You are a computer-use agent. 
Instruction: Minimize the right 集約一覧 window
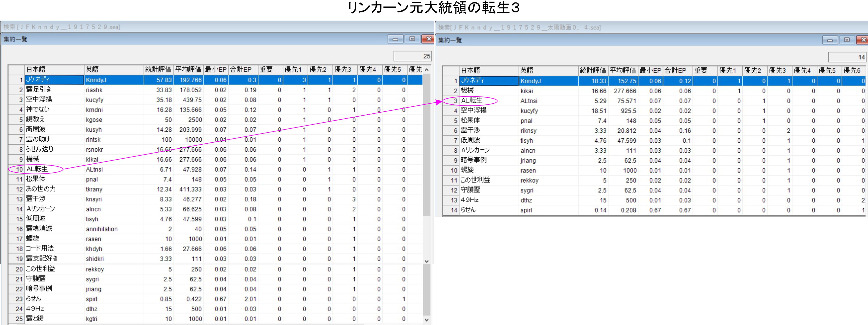point(830,40)
